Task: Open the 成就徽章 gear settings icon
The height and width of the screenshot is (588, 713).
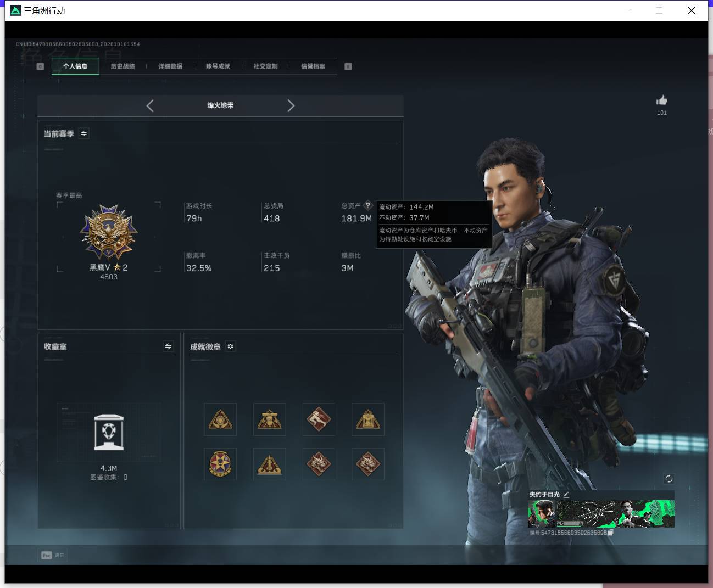Action: (231, 346)
